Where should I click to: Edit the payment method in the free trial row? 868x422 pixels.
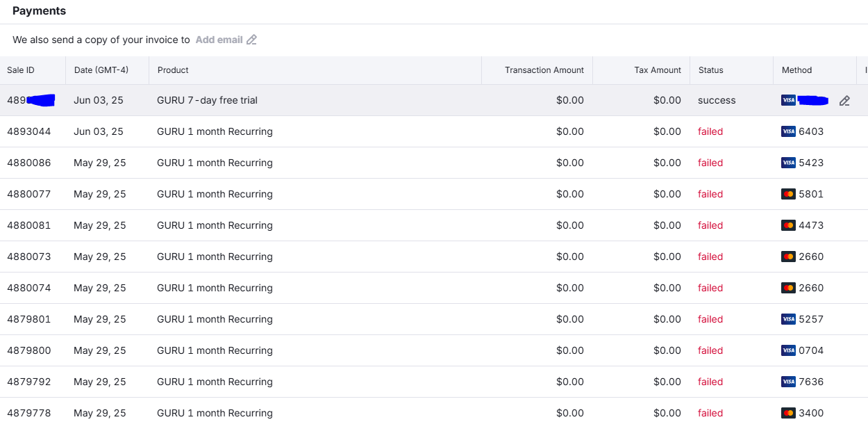[844, 101]
